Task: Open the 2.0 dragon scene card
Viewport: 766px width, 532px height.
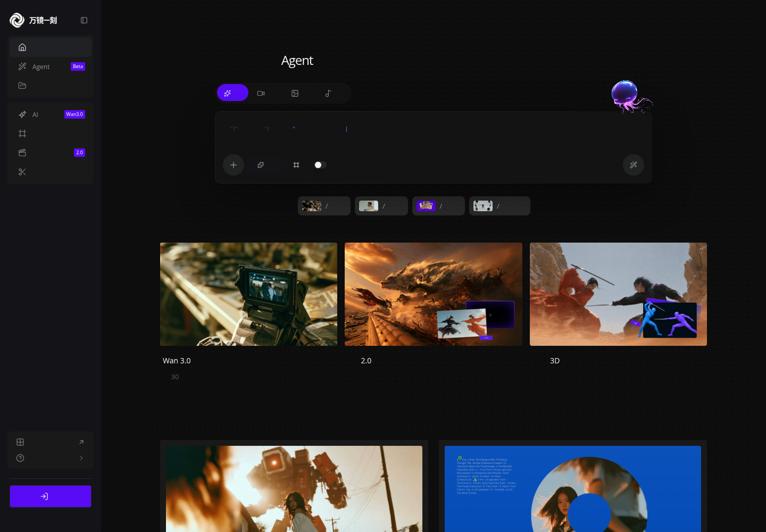Action: coord(434,294)
